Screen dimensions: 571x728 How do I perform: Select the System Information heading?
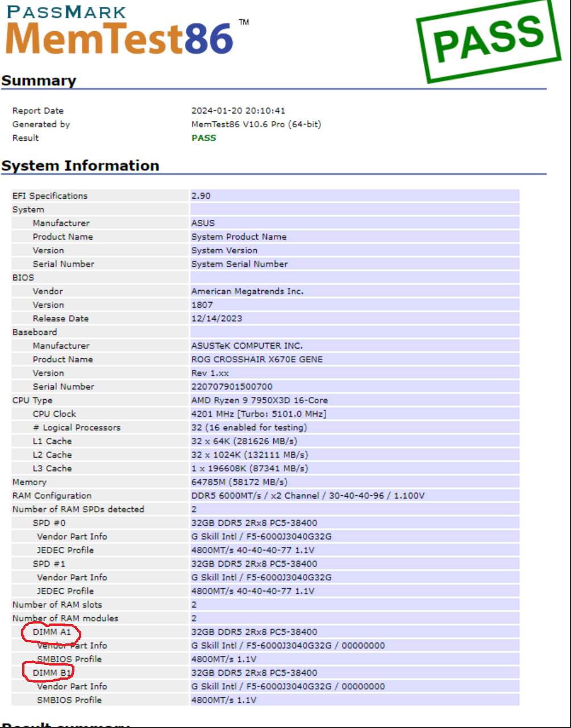point(80,166)
